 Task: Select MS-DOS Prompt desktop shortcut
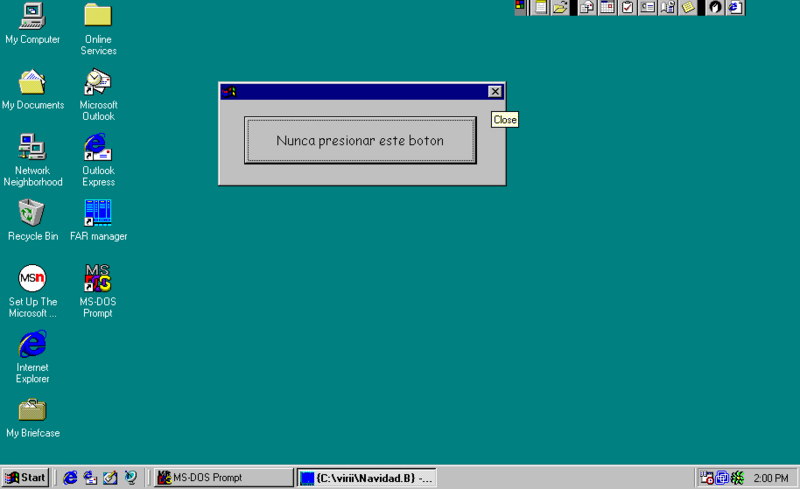pyautogui.click(x=98, y=291)
